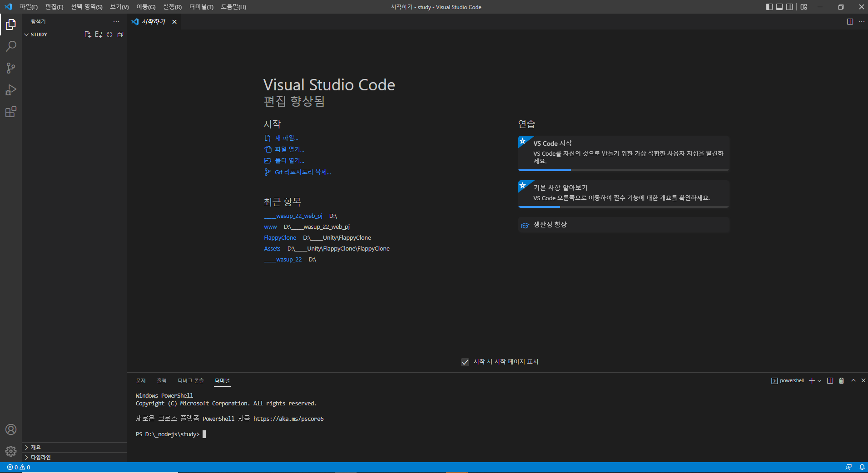The height and width of the screenshot is (473, 868).
Task: Switch to the 디버그 콘솔 tab
Action: (191, 381)
